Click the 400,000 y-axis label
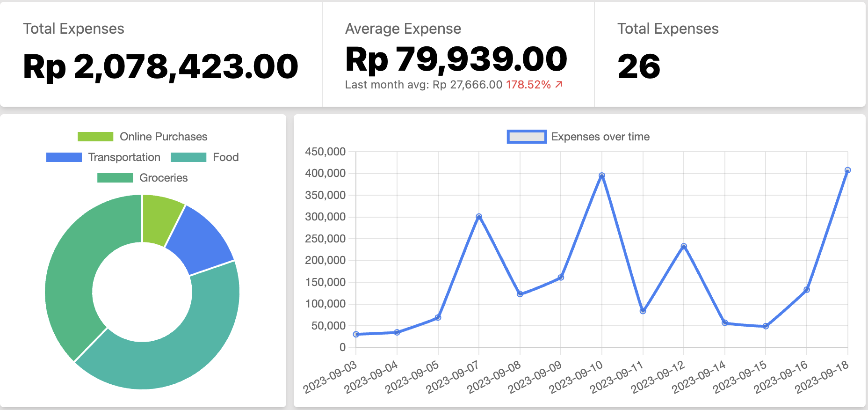This screenshot has width=868, height=410. (x=325, y=173)
